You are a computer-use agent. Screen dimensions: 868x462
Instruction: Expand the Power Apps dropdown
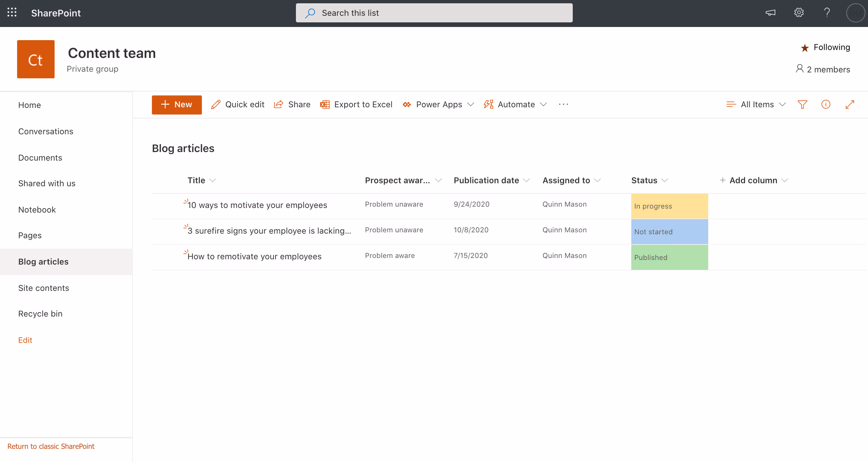click(471, 105)
